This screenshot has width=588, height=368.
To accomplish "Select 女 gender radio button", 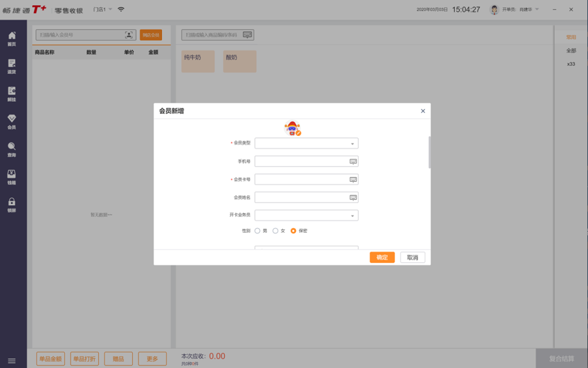I will (276, 231).
